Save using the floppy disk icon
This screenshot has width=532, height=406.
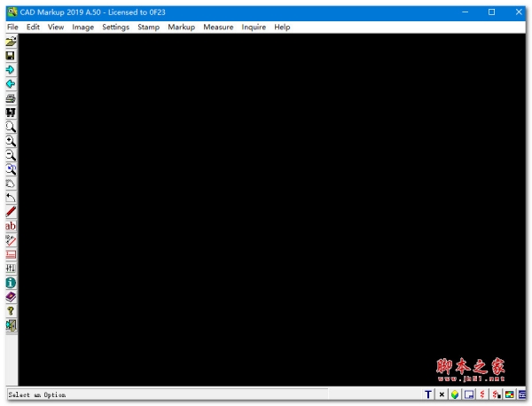[11, 56]
